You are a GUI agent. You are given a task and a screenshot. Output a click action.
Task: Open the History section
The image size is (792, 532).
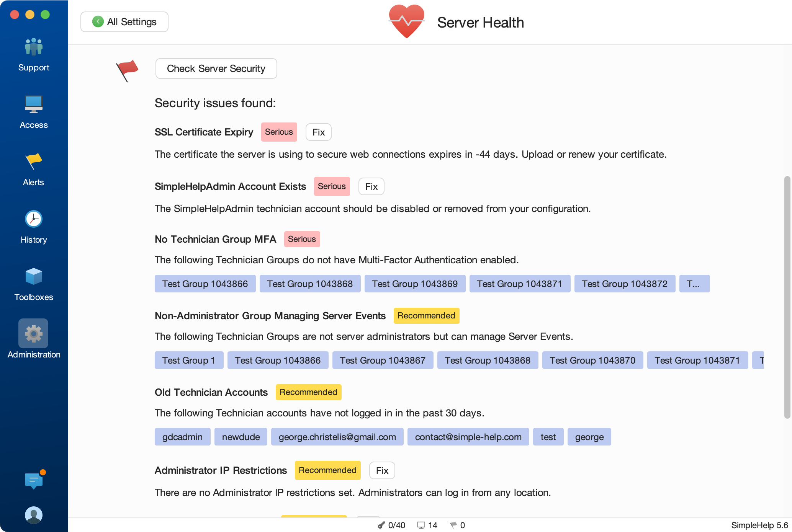[34, 227]
